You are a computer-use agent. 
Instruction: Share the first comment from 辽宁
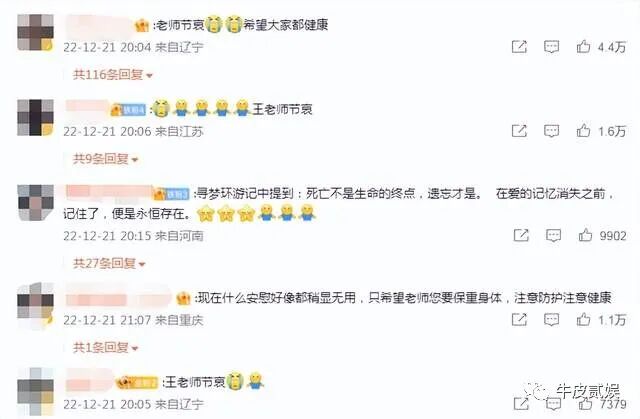[519, 47]
